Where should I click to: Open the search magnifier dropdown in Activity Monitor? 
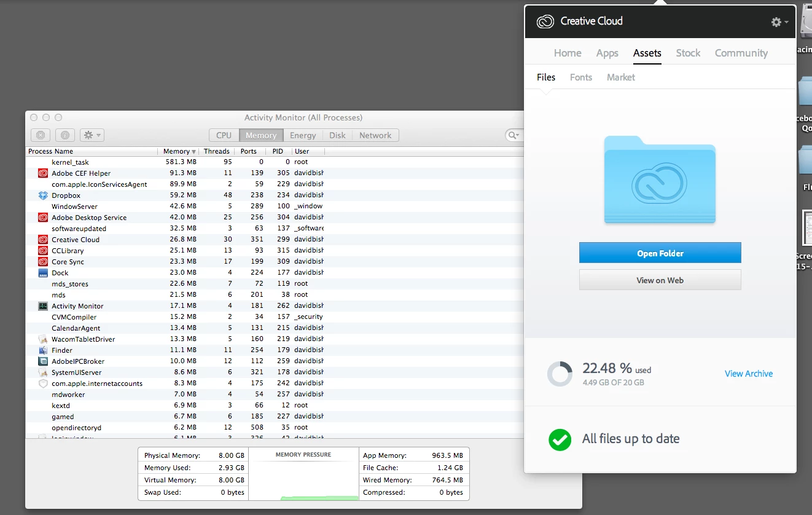[513, 135]
